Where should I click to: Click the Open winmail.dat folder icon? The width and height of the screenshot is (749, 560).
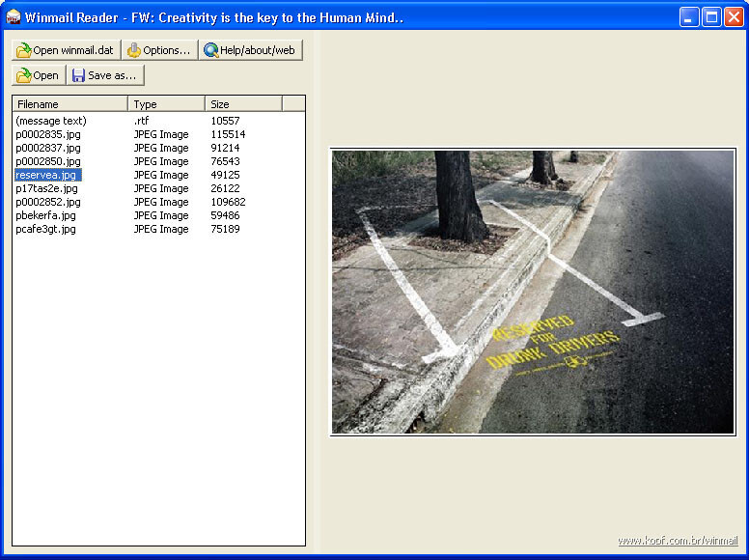pos(24,50)
